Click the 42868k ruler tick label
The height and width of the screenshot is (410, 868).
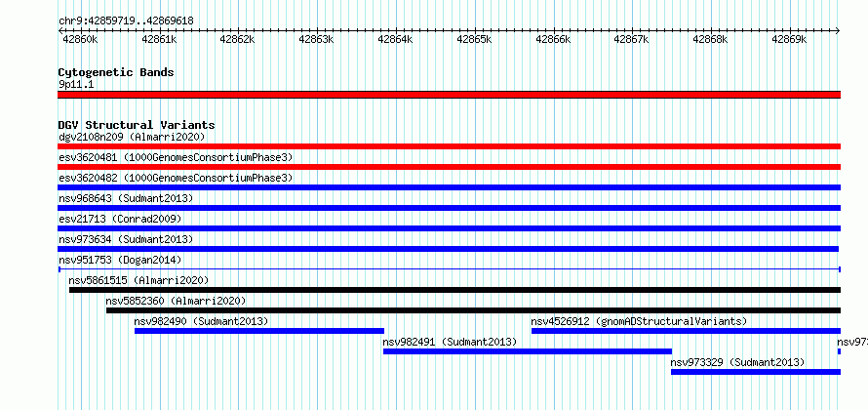click(x=711, y=39)
